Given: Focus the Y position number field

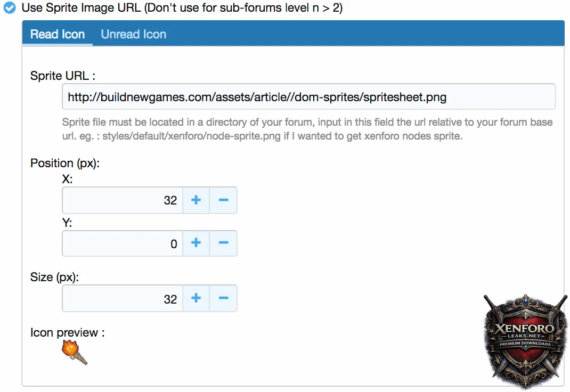Looking at the screenshot, I should pyautogui.click(x=123, y=244).
